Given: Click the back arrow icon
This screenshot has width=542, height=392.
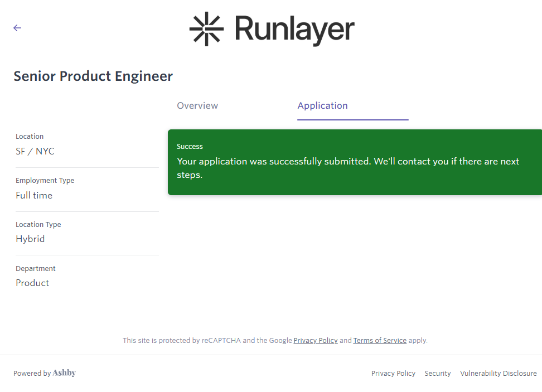Looking at the screenshot, I should pos(17,28).
